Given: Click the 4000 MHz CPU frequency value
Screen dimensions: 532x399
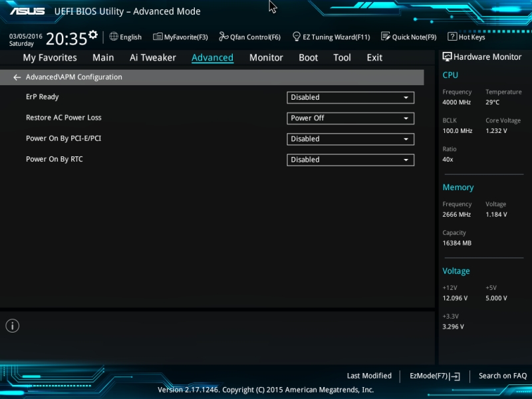Looking at the screenshot, I should coord(457,102).
